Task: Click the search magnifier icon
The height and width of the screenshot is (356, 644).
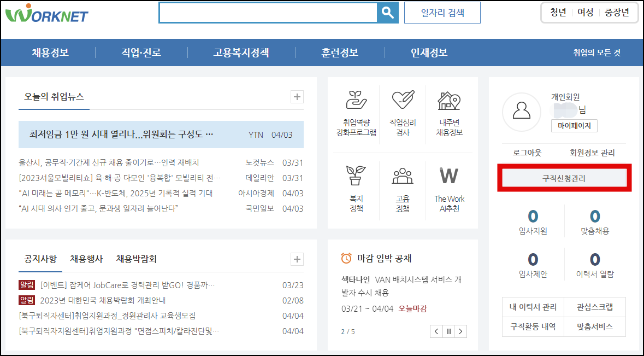Action: coord(387,12)
